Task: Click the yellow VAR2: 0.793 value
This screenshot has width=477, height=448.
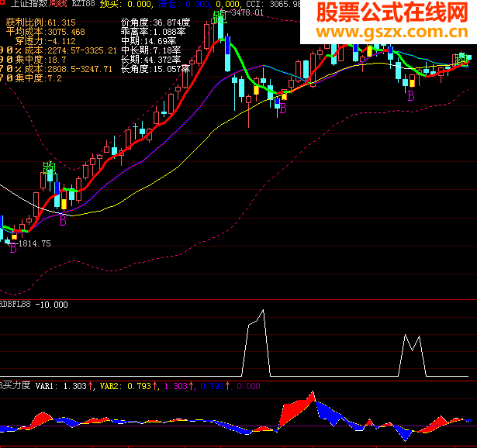Action: click(129, 386)
